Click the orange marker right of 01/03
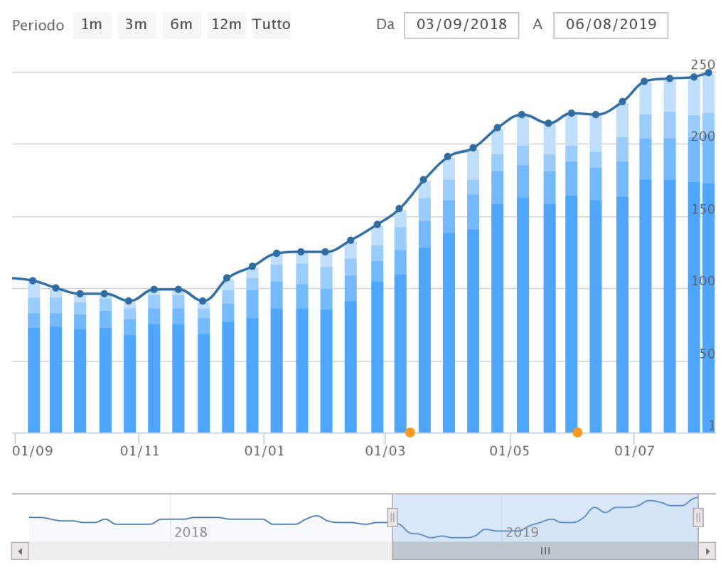 pos(410,432)
